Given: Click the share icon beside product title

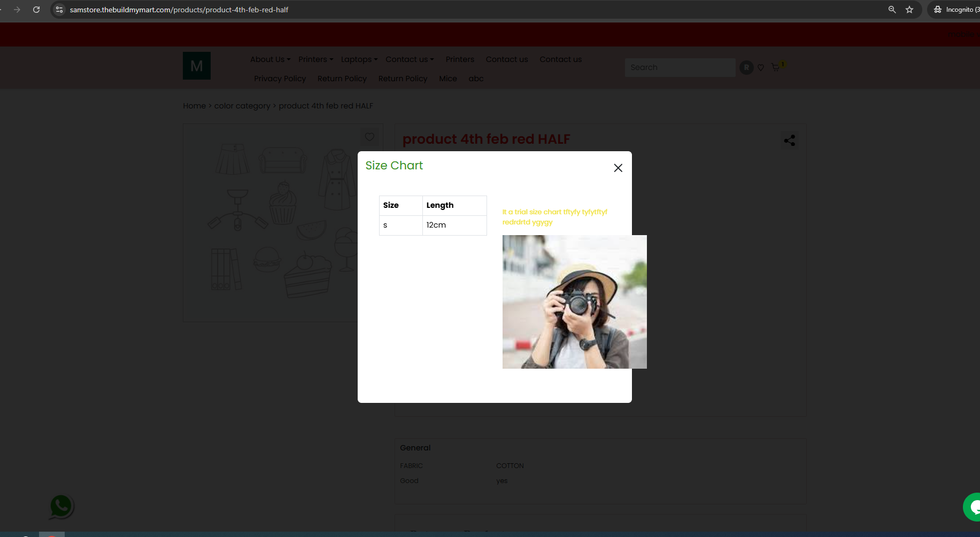Looking at the screenshot, I should coord(790,141).
